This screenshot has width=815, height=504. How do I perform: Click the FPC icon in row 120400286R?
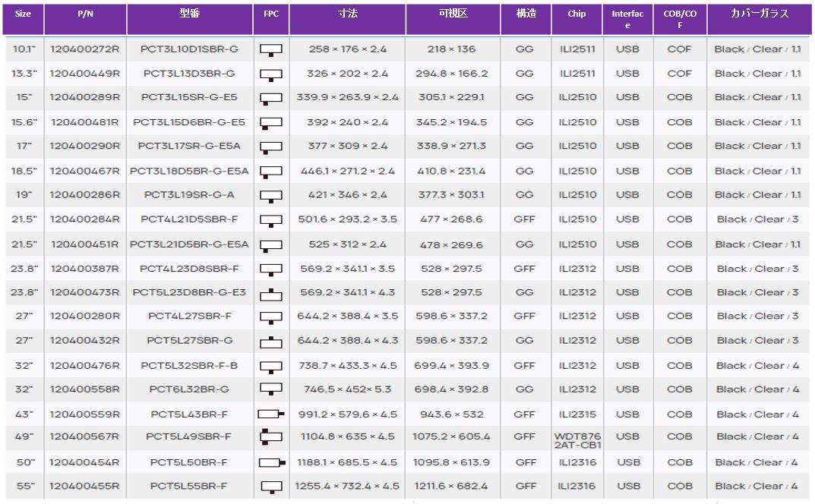pos(271,197)
